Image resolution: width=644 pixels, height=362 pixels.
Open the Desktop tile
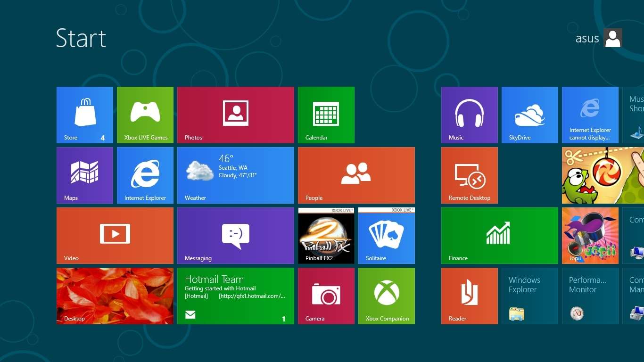(x=115, y=296)
